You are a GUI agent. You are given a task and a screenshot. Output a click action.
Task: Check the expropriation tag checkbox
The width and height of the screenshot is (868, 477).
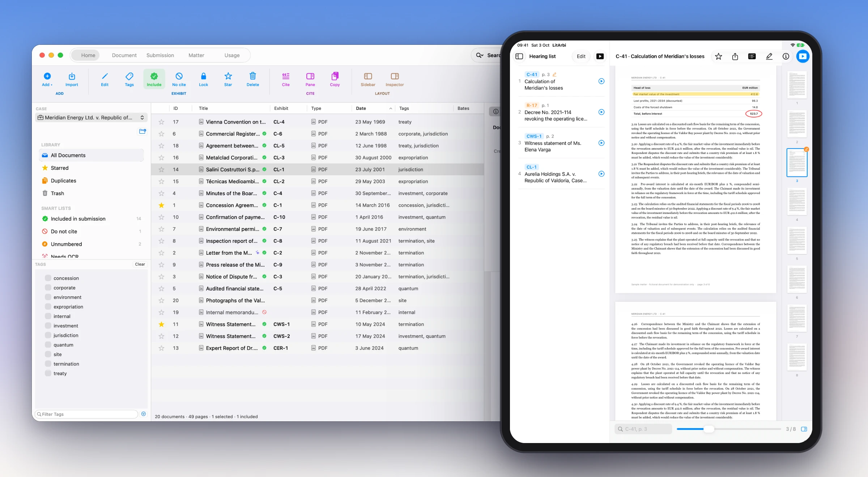click(48, 307)
